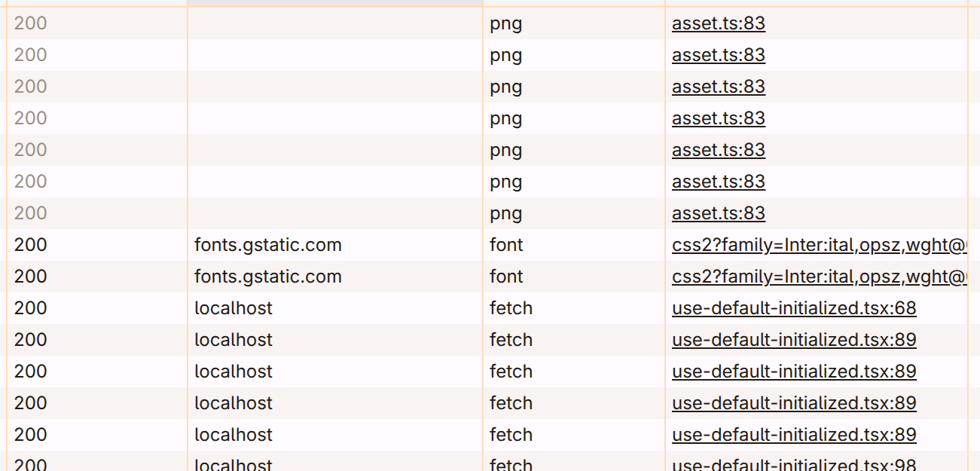Select localhost in the use-default-initialized.tsx:98 row
This screenshot has width=980, height=471.
point(234,465)
